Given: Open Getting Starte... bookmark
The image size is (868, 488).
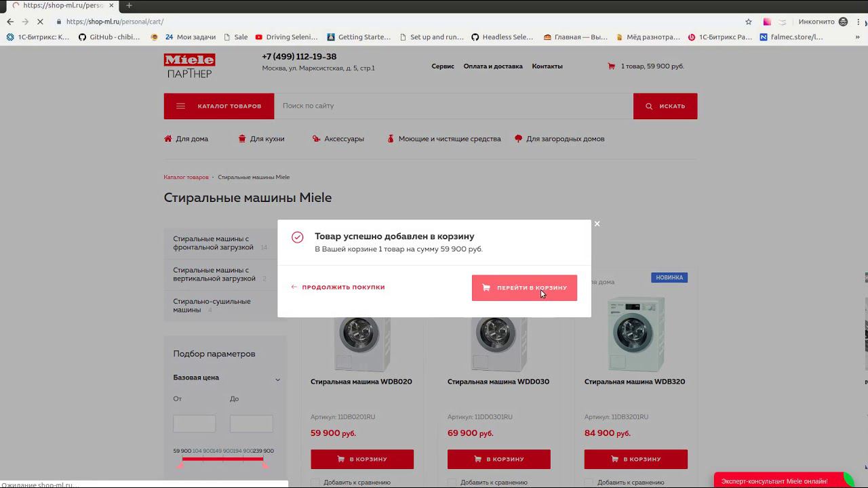Looking at the screenshot, I should (x=359, y=37).
